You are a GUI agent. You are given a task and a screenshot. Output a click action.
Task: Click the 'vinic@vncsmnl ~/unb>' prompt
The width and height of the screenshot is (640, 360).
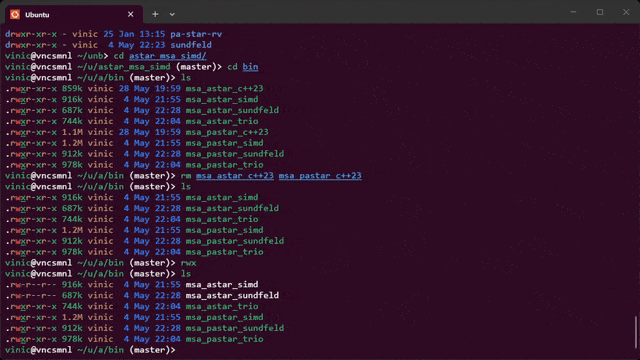[x=57, y=56]
